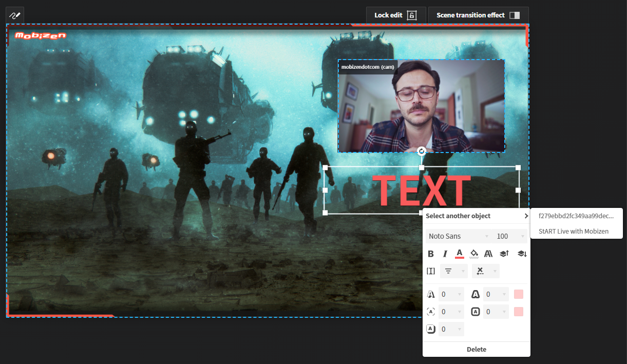Select the f279ebbd2fc349aa99dec... object
Screen dimensions: 627x364
point(576,216)
